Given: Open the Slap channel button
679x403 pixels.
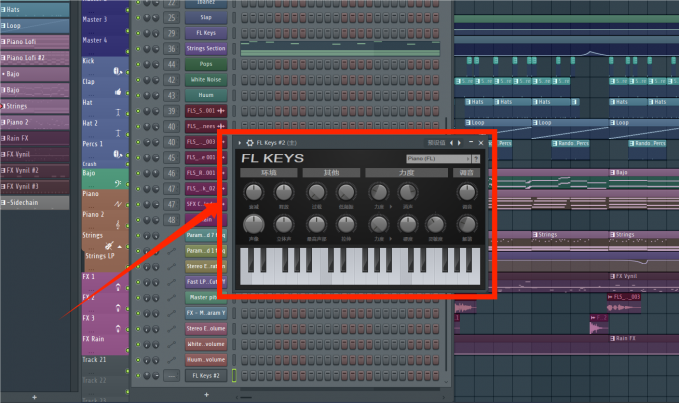Looking at the screenshot, I should 206,17.
